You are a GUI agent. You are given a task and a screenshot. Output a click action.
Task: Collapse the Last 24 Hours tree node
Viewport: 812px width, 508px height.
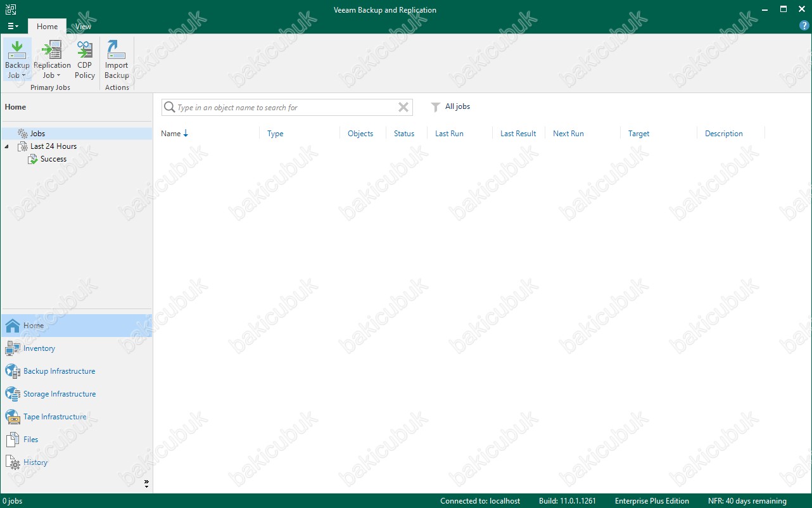[7, 146]
